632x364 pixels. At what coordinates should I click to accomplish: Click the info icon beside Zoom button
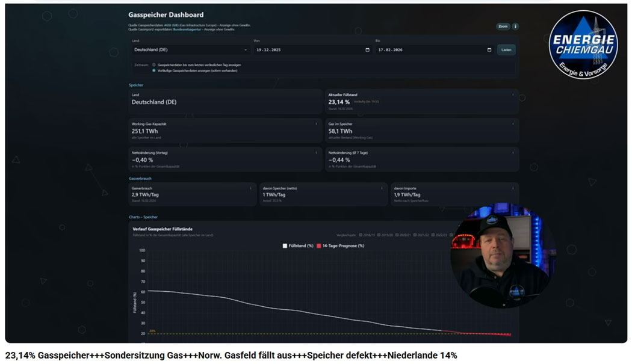tap(515, 26)
